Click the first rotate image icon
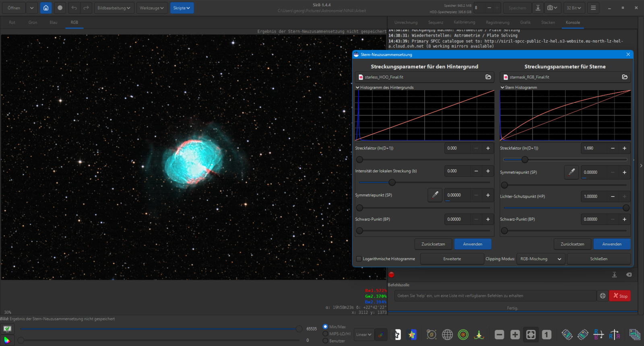 [567, 334]
